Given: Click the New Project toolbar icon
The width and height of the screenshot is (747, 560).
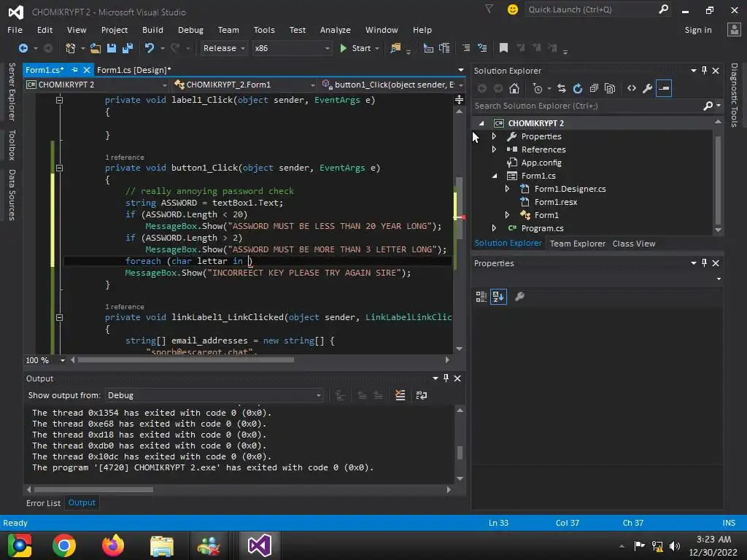Looking at the screenshot, I should (71, 48).
